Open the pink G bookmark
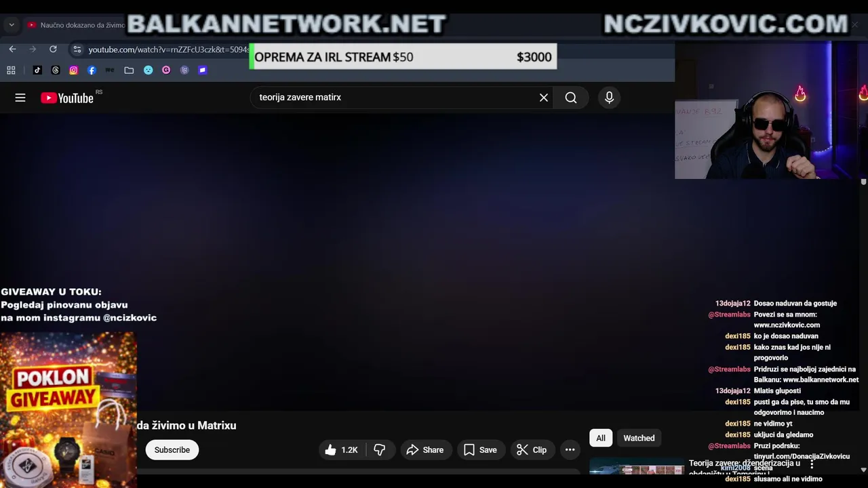Image resolution: width=868 pixels, height=488 pixels. 166,70
